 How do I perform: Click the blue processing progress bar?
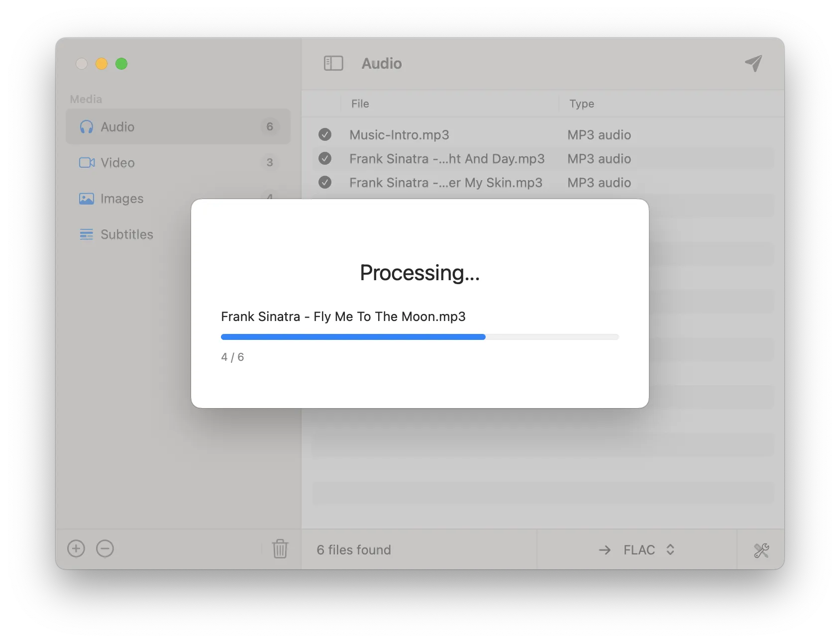pyautogui.click(x=353, y=337)
